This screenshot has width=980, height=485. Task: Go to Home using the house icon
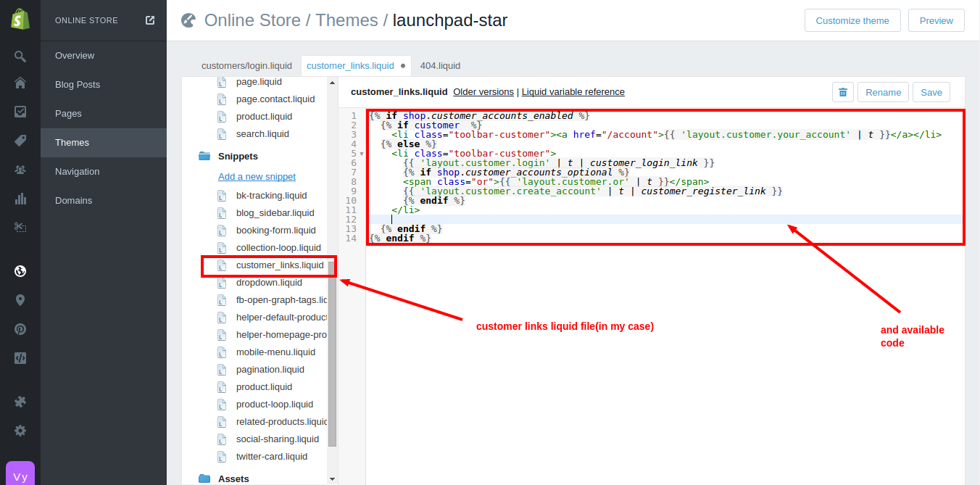(20, 83)
